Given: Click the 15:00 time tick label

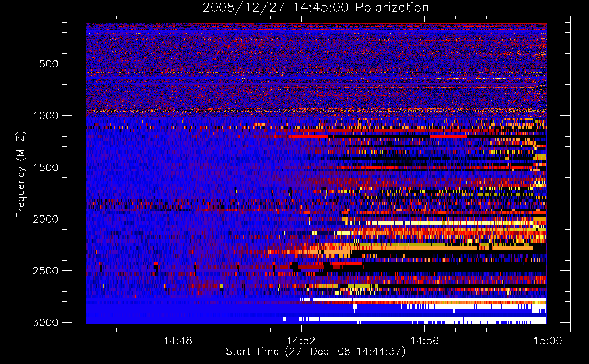Looking at the screenshot, I should (x=548, y=341).
